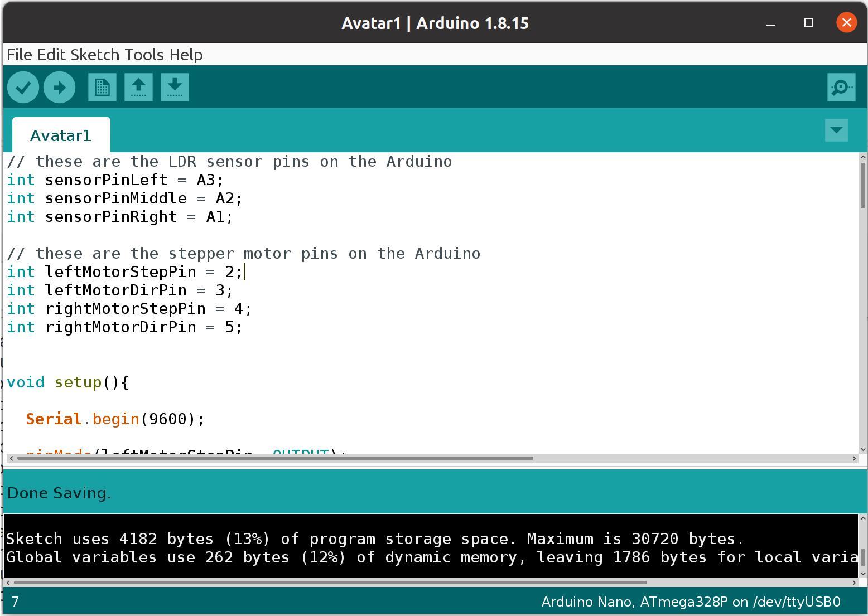Open the Help menu

click(x=186, y=55)
